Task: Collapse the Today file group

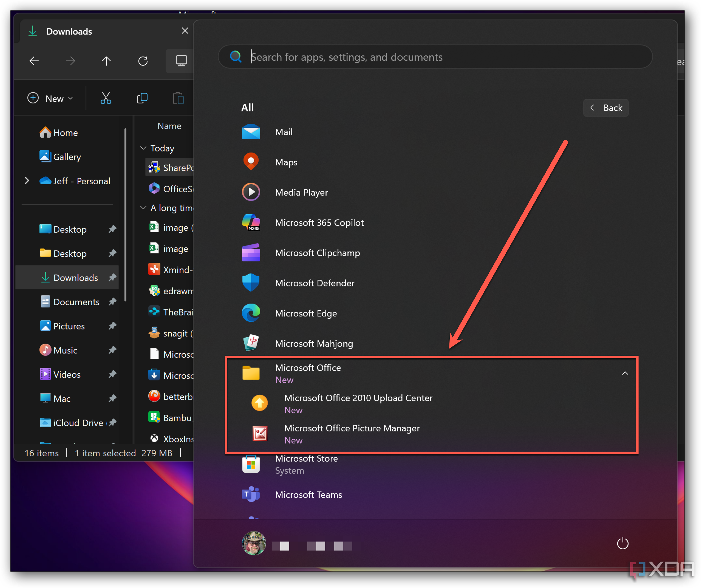Action: (143, 148)
